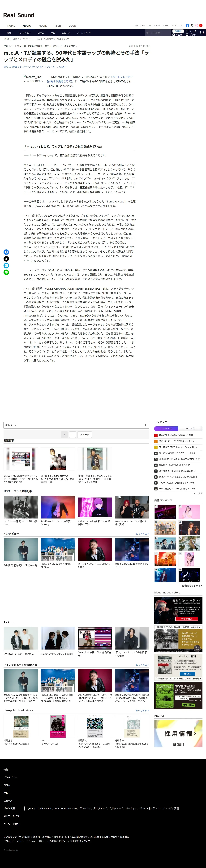206x868 pixels.
Task: Select the シェア数 ranking tab
Action: 190,429
